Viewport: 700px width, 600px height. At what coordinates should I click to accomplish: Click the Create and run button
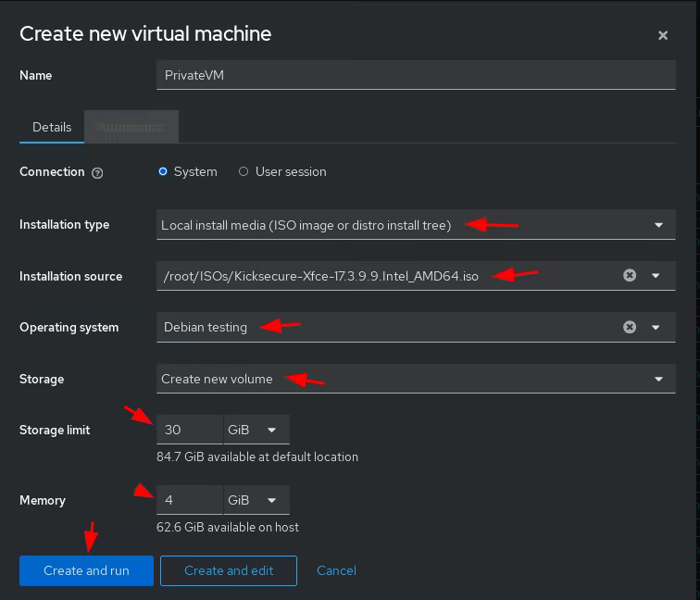pos(86,570)
